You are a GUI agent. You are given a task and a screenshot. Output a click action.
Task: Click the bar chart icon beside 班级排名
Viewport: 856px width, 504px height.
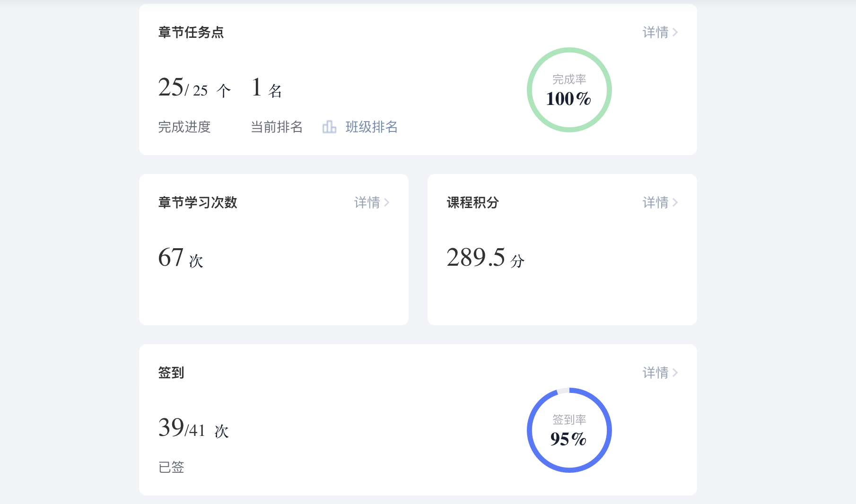(x=330, y=127)
